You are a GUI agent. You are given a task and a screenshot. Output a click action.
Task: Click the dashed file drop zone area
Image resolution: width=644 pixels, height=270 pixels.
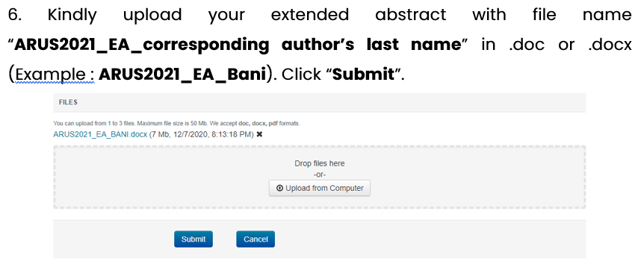320,177
